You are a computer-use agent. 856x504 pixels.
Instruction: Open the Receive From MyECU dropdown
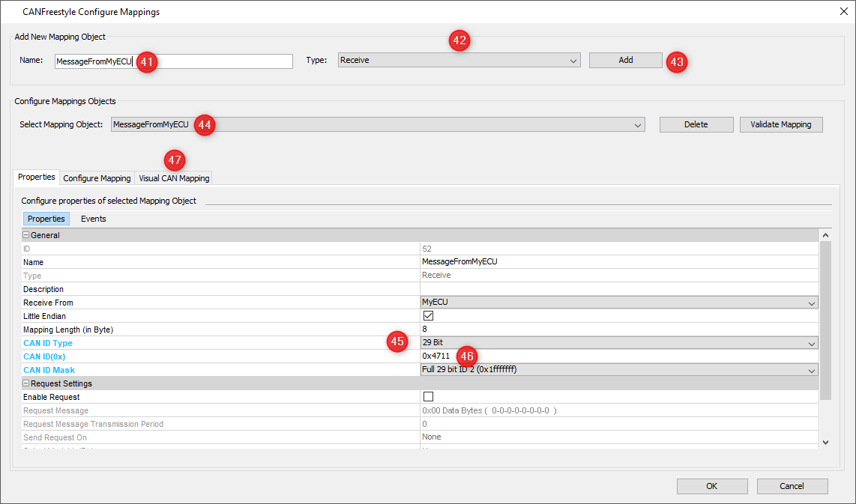(618, 303)
